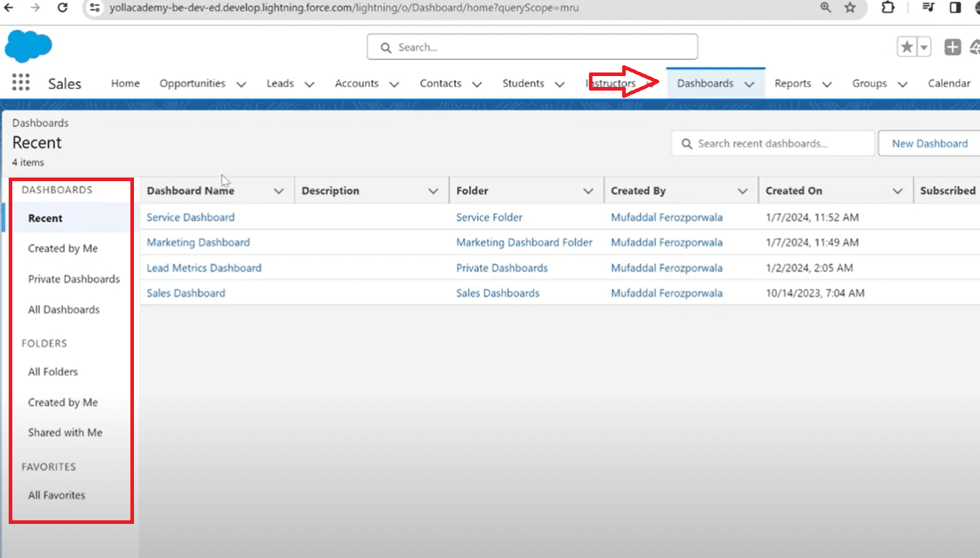The width and height of the screenshot is (980, 558).
Task: Open the Sales Dashboard link
Action: (x=185, y=293)
